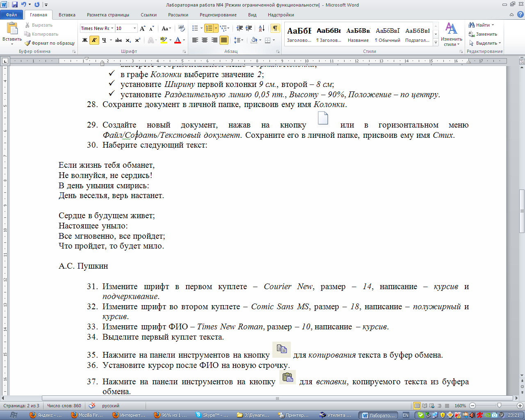Switch to Full Screen Reading view icon
Viewport: 525px width, 420px height.
425,406
